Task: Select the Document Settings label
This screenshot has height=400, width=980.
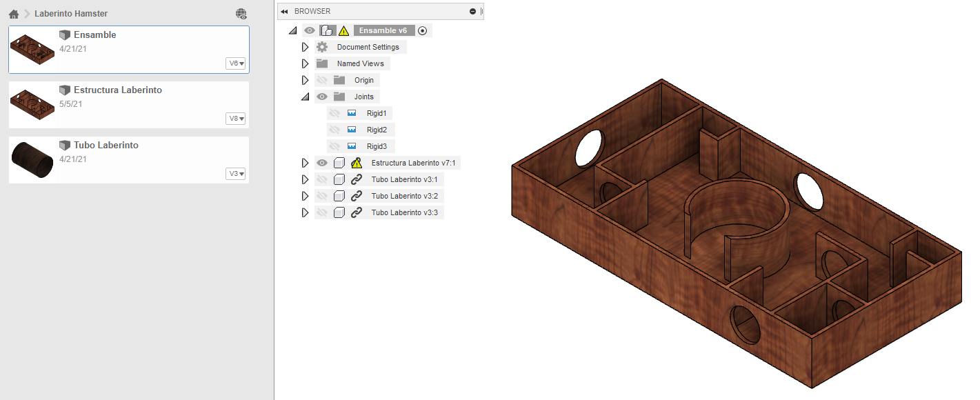Action: point(368,47)
